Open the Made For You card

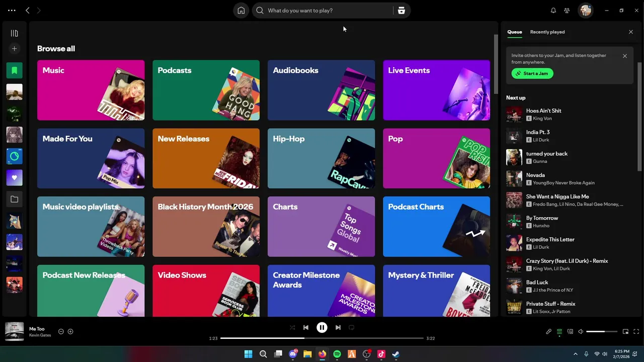[x=91, y=158]
